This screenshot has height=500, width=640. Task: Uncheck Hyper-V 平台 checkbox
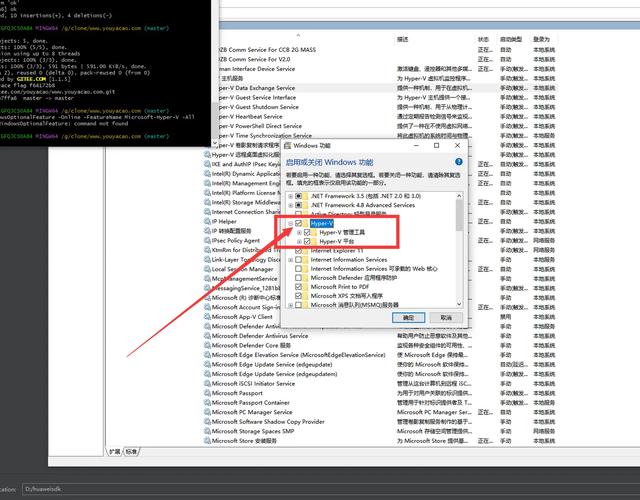click(x=307, y=241)
